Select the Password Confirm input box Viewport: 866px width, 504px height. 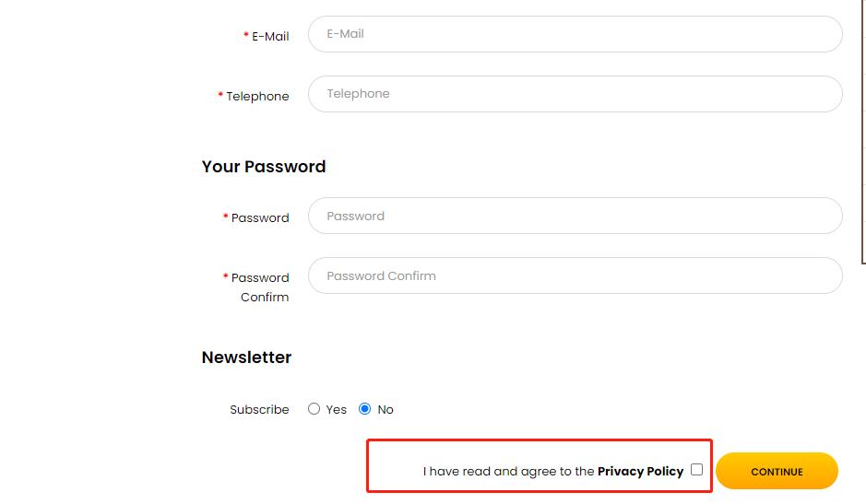[575, 276]
